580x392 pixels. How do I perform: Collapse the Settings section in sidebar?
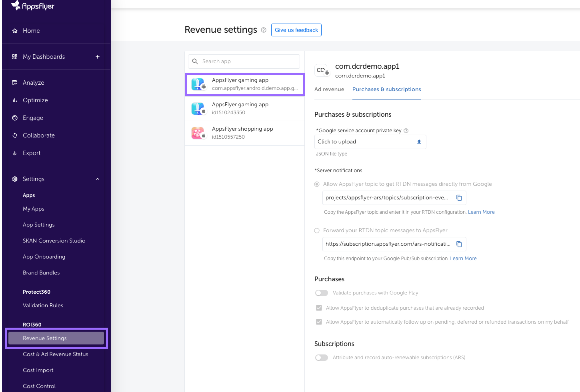98,179
